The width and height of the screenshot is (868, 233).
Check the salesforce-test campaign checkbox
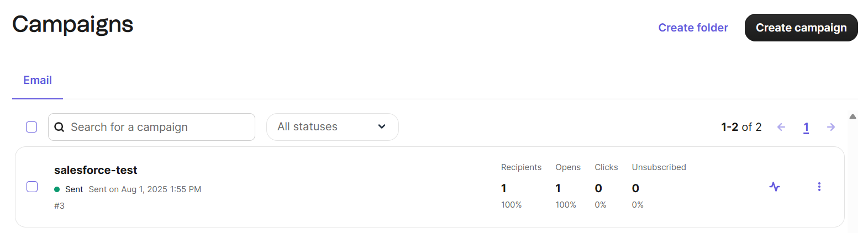(x=32, y=187)
